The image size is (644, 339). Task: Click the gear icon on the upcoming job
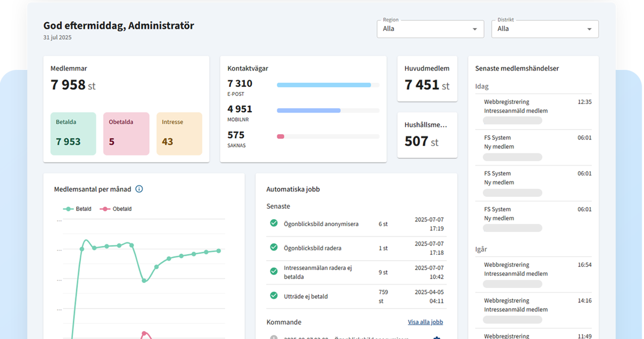[436, 338]
